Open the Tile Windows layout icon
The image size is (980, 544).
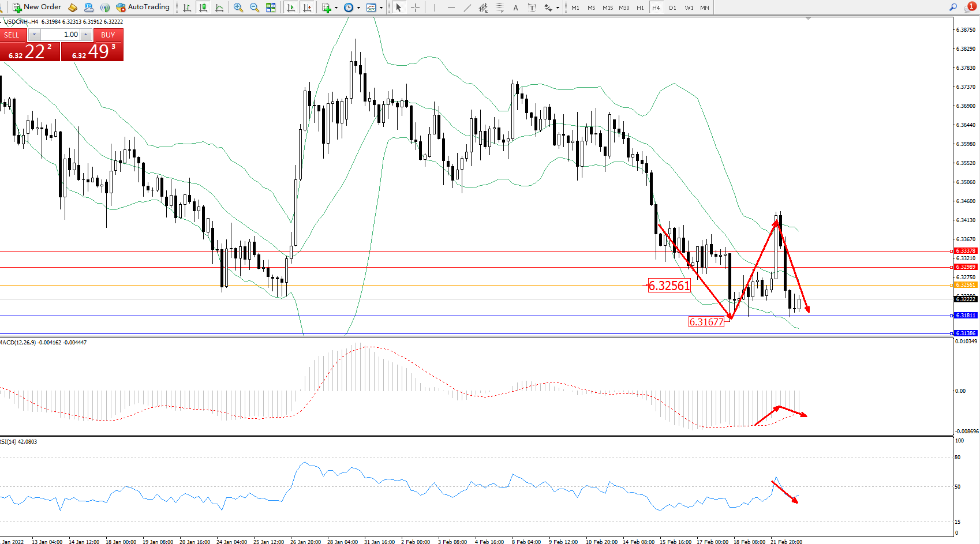tap(271, 7)
